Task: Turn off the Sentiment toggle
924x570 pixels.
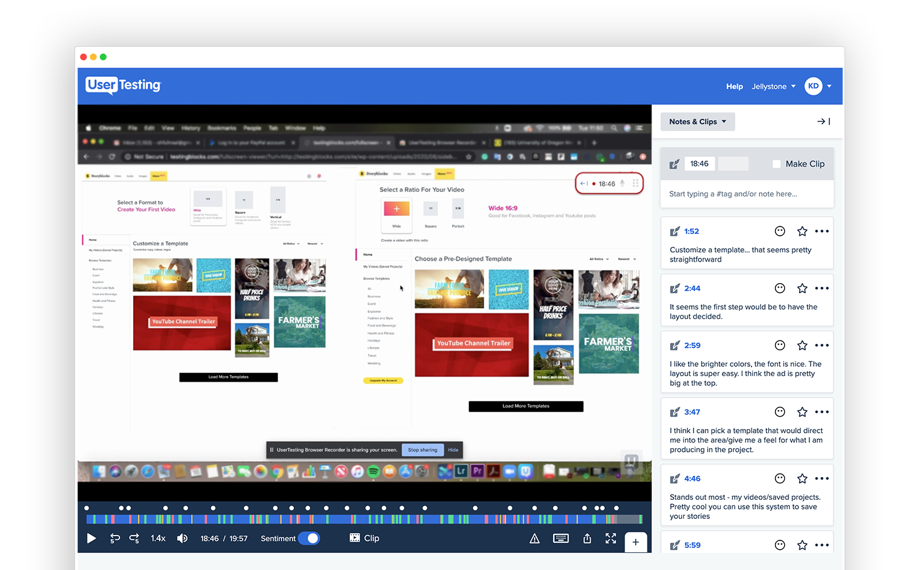Action: [309, 539]
